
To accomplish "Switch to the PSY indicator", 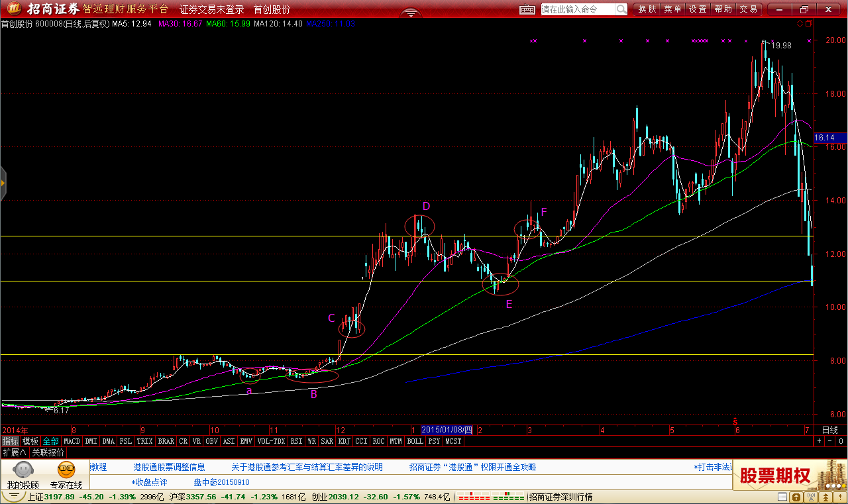I will pos(435,441).
